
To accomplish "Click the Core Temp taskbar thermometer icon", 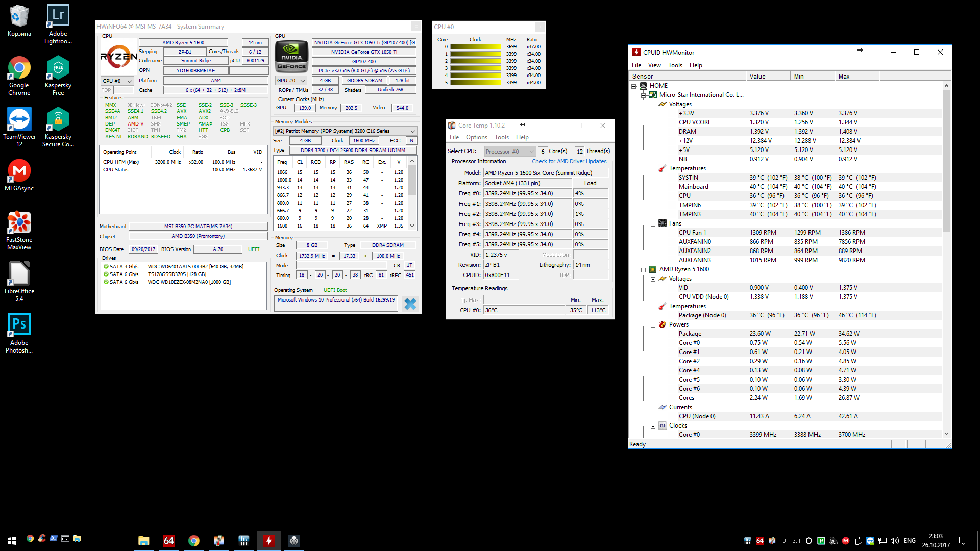I will (x=218, y=541).
